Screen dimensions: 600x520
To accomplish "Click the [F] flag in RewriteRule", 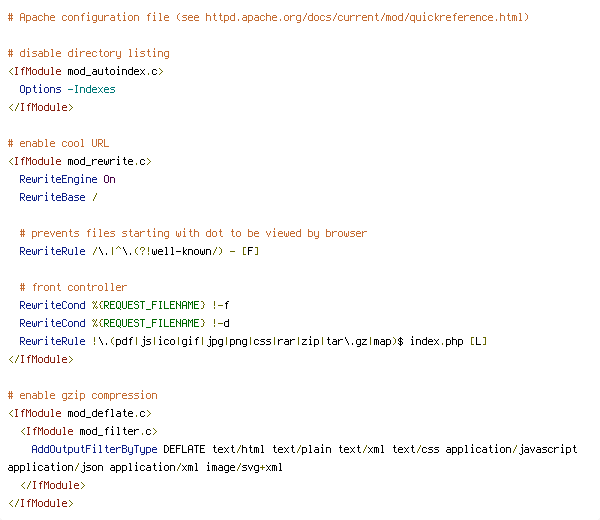I will pos(250,251).
